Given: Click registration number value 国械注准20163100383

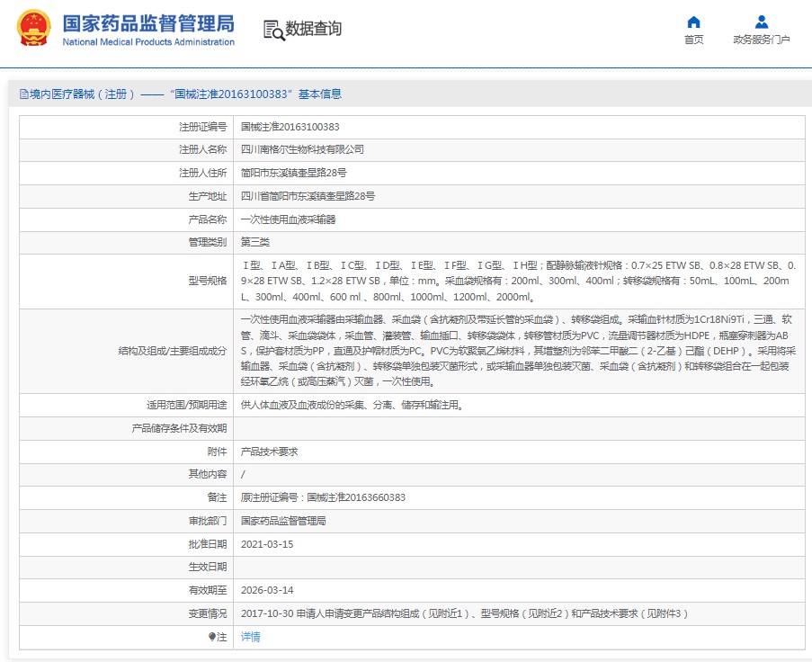Looking at the screenshot, I should [x=290, y=127].
